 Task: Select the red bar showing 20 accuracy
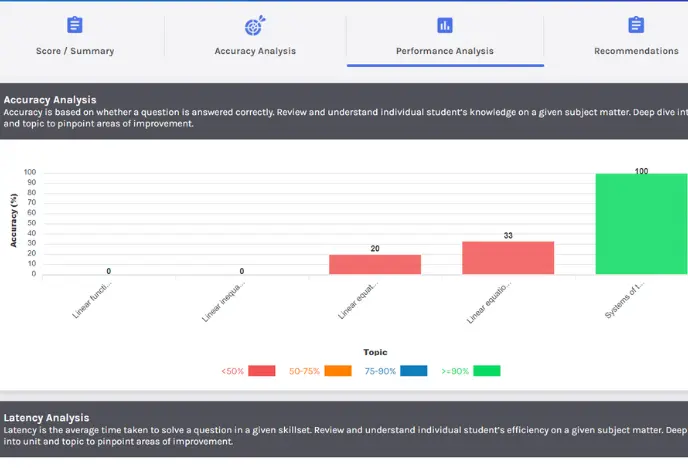(375, 264)
